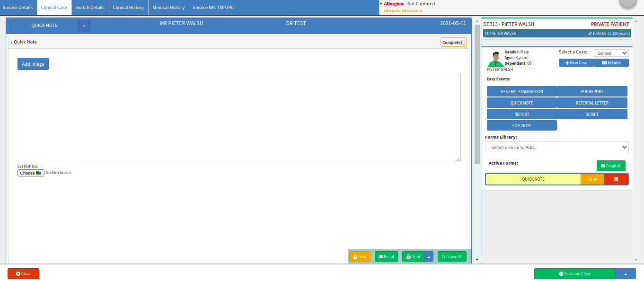Switch to the Clinical History tab
The image size is (644, 281).
tap(128, 8)
